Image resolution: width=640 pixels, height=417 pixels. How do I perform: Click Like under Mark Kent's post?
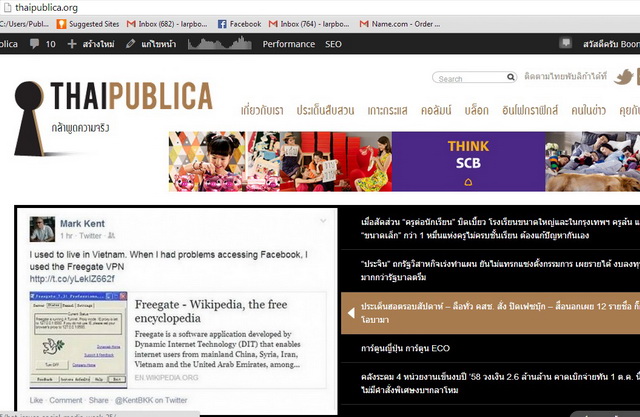[x=36, y=400]
